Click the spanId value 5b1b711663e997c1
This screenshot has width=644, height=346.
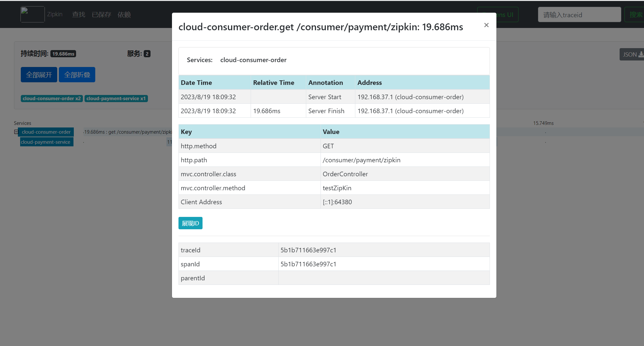(308, 264)
